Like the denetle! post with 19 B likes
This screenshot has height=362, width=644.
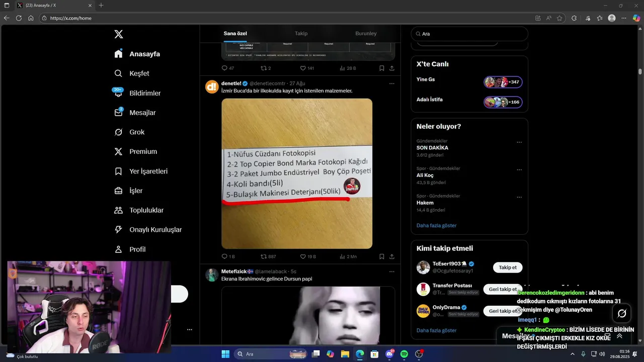(x=303, y=256)
